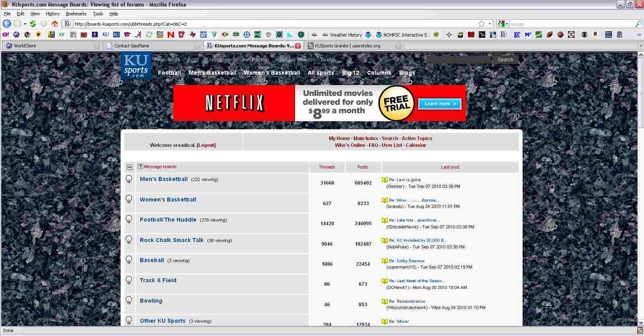Open the File menu
644x336 pixels.
pyautogui.click(x=7, y=14)
